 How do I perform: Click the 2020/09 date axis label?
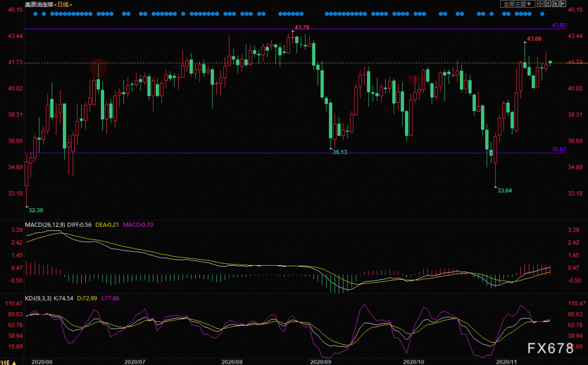click(x=320, y=362)
